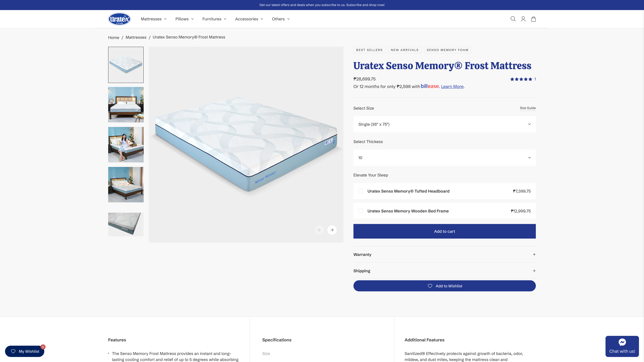
Task: Check Uratex Senso Memory Tufted Headboard
Action: 360,191
